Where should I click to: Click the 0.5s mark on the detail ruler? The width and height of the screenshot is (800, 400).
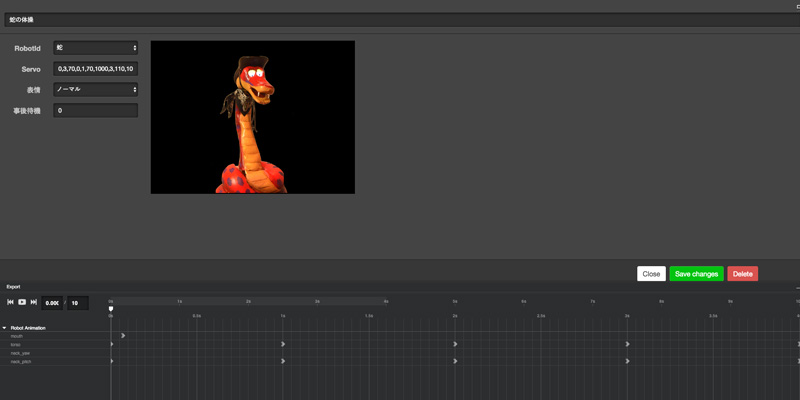(x=196, y=316)
